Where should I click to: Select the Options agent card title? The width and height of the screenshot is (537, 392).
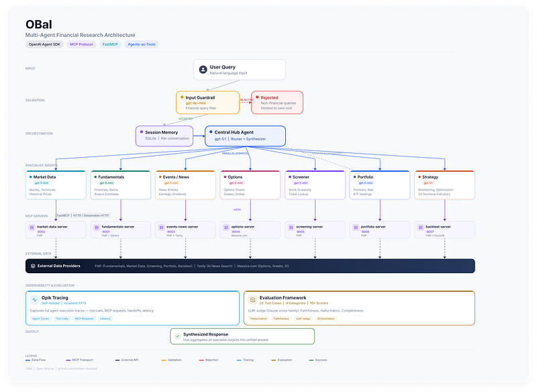pyautogui.click(x=235, y=177)
